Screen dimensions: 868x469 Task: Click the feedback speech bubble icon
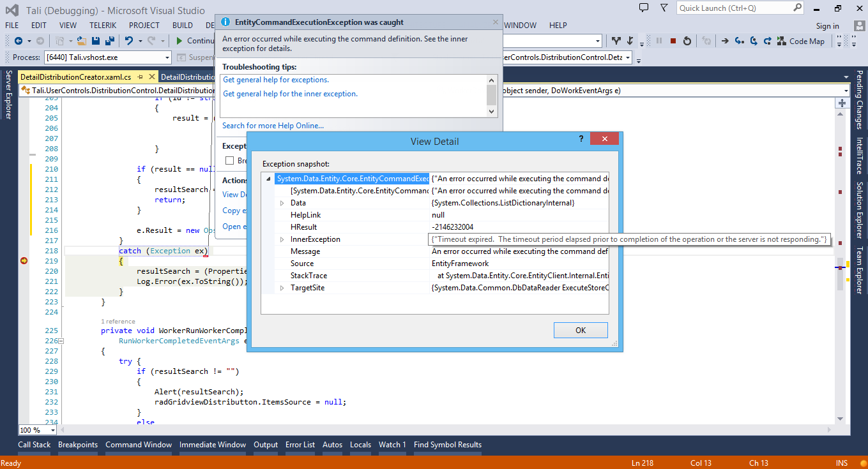(x=644, y=8)
